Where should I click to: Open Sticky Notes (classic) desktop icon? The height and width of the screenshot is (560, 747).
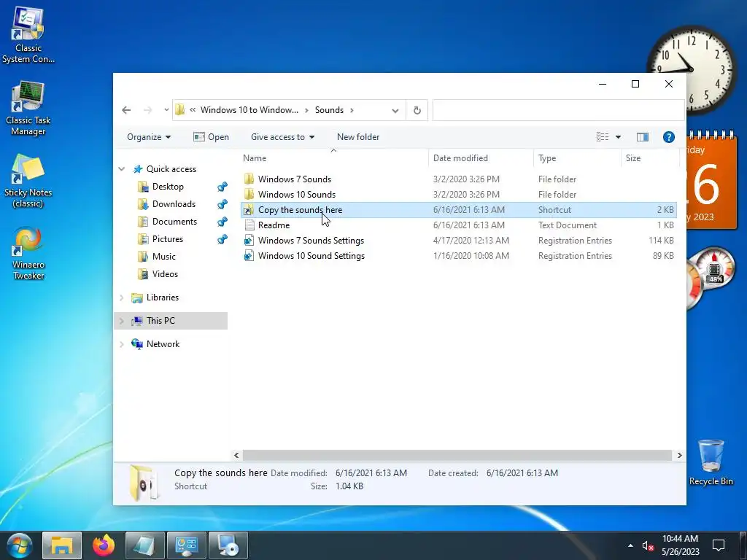[x=28, y=181]
